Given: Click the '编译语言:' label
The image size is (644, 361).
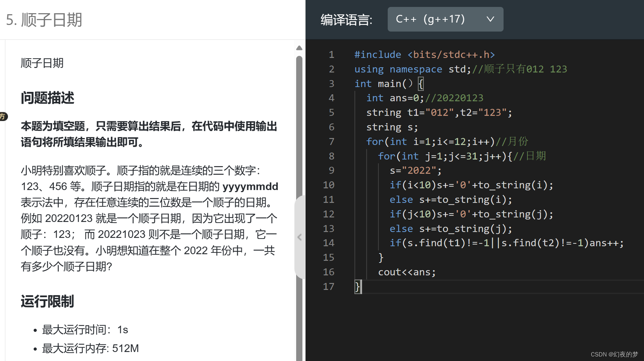Looking at the screenshot, I should click(x=346, y=20).
